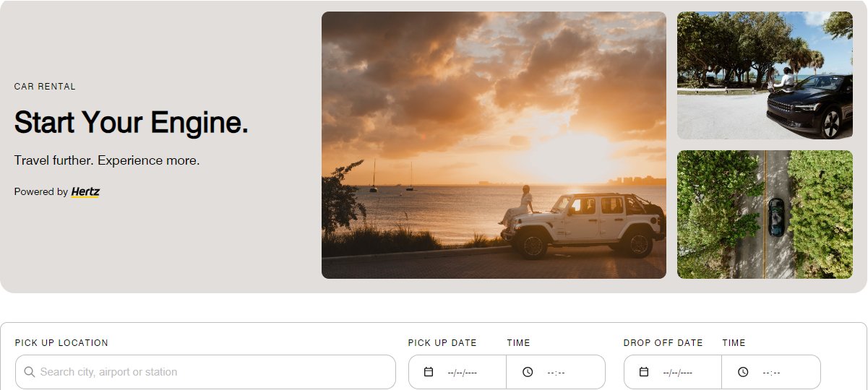Click the Powered by Hertz text
The image size is (868, 390).
point(56,192)
